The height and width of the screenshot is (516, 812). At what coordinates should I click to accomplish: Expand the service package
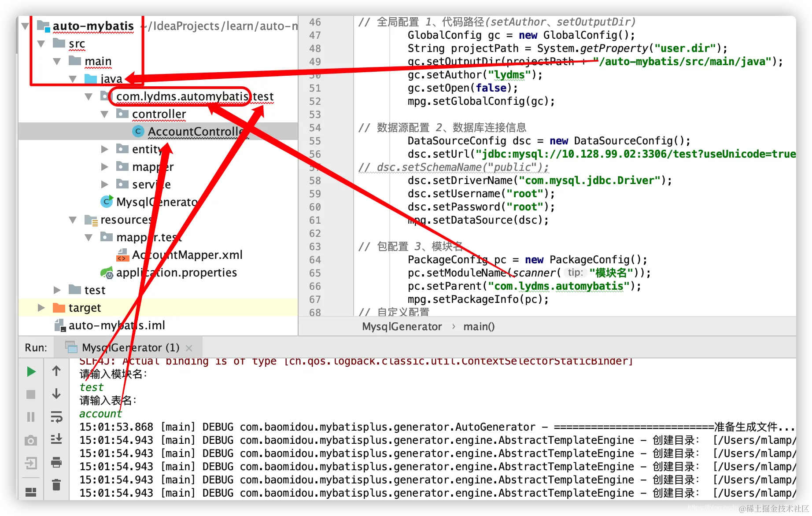click(104, 184)
